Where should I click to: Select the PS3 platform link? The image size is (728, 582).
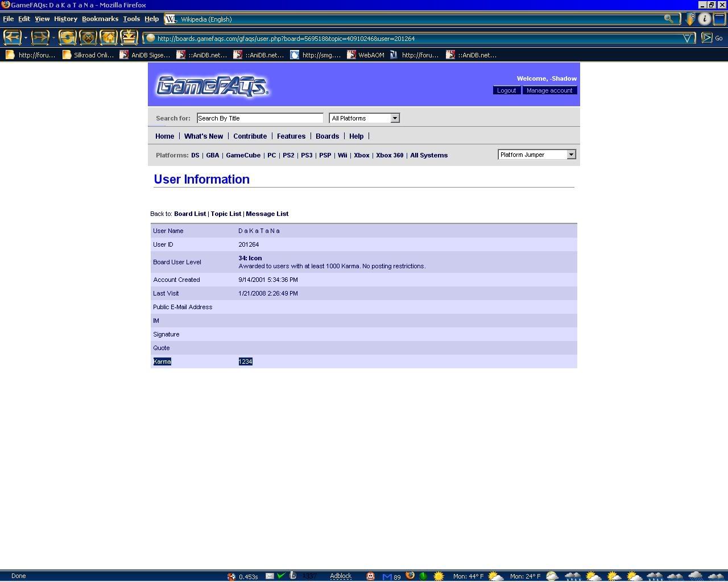pyautogui.click(x=307, y=155)
